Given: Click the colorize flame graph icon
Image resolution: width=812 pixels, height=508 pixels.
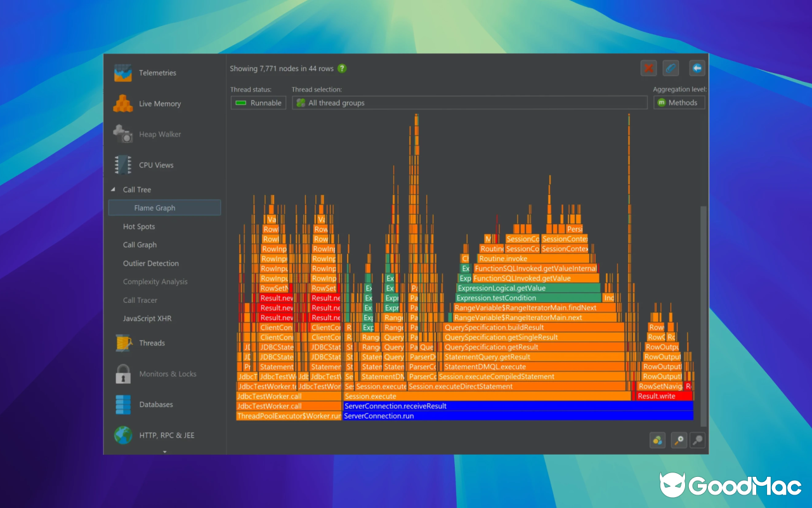Looking at the screenshot, I should point(657,440).
